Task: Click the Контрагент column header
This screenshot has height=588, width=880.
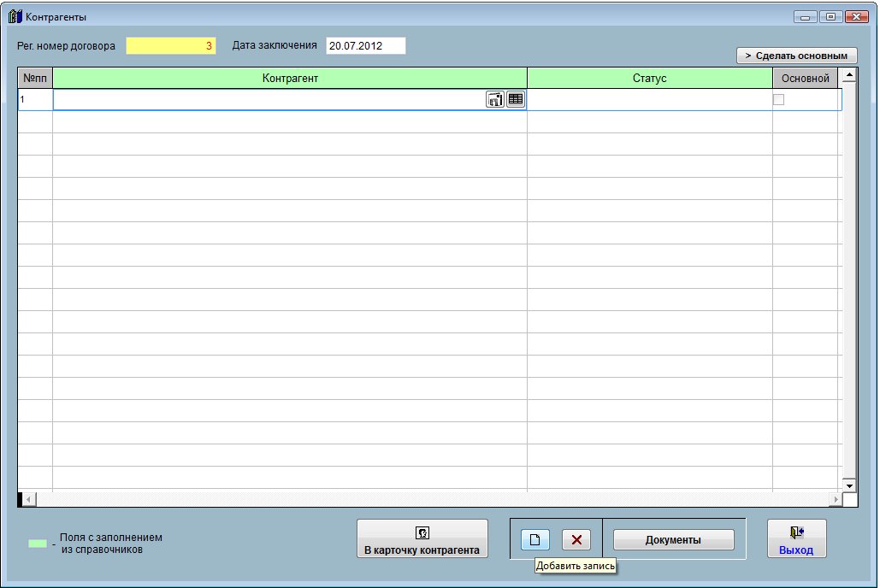Action: pyautogui.click(x=290, y=78)
